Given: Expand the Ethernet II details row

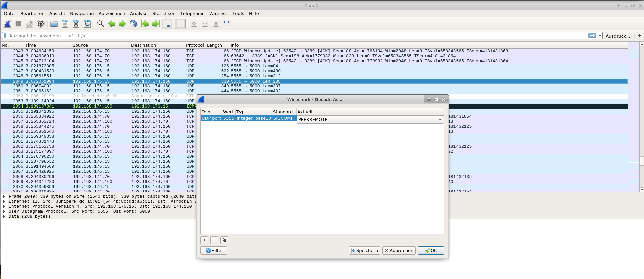Looking at the screenshot, I should (4, 202).
